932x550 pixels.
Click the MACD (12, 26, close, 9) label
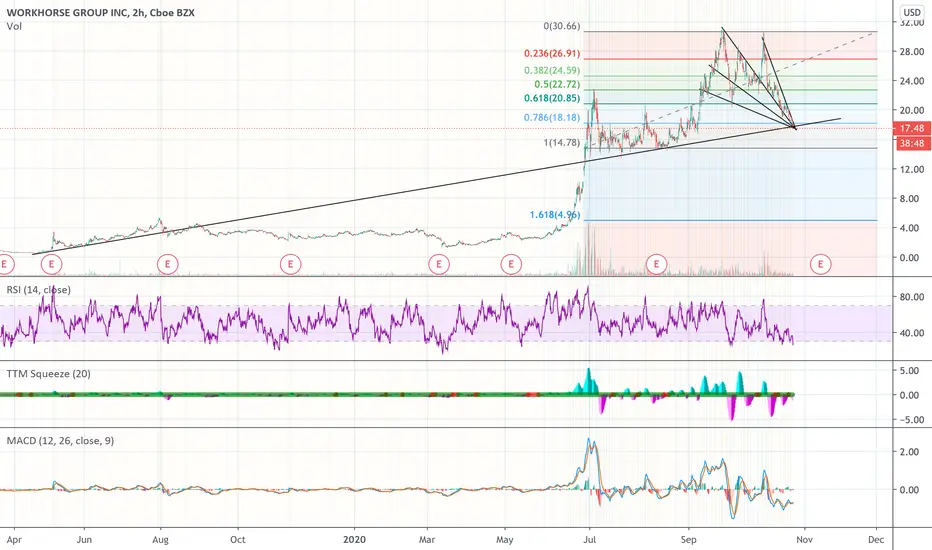point(60,441)
